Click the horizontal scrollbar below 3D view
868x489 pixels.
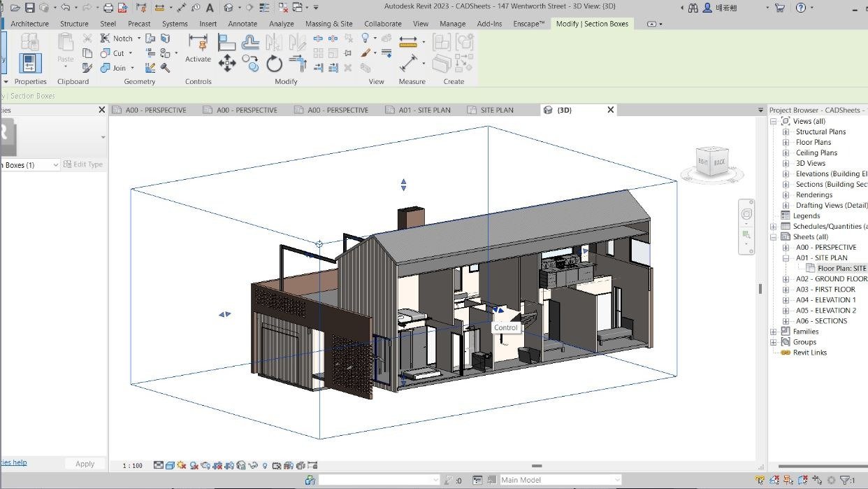(537, 466)
